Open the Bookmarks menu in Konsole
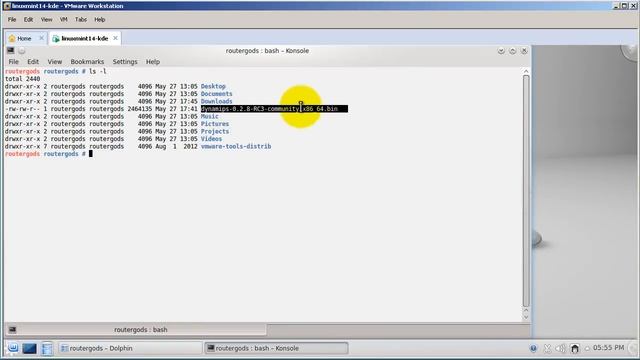The height and width of the screenshot is (360, 640). [87, 62]
